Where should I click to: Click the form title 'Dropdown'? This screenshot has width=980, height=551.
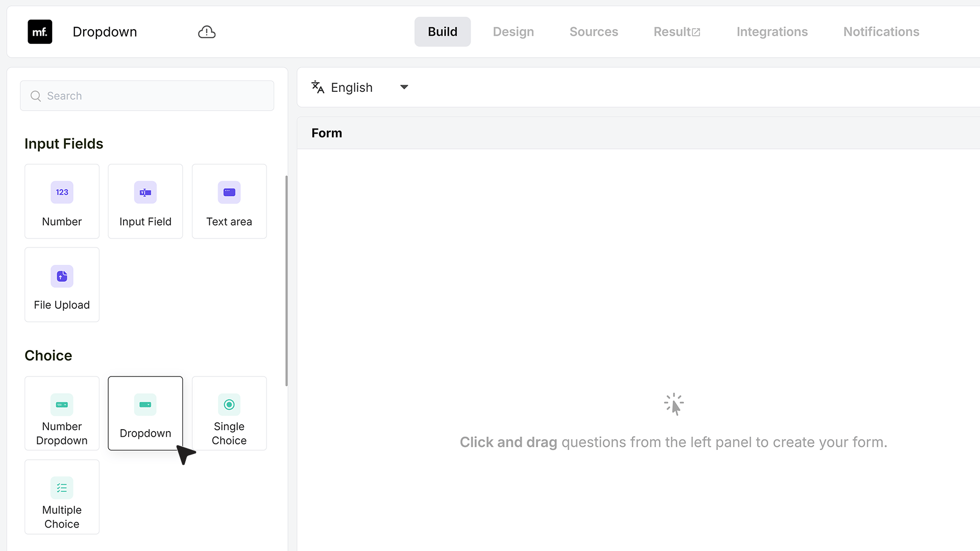pyautogui.click(x=105, y=32)
